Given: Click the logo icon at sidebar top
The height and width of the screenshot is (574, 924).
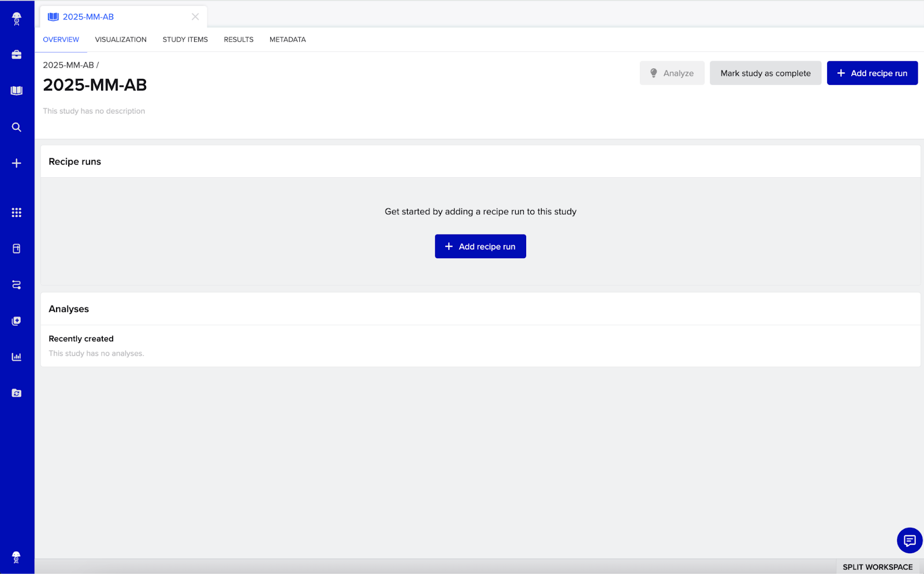Looking at the screenshot, I should pos(17,19).
